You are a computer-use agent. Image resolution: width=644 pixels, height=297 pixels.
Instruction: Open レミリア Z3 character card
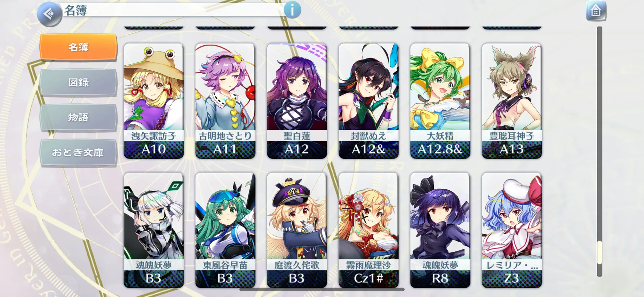pyautogui.click(x=512, y=230)
